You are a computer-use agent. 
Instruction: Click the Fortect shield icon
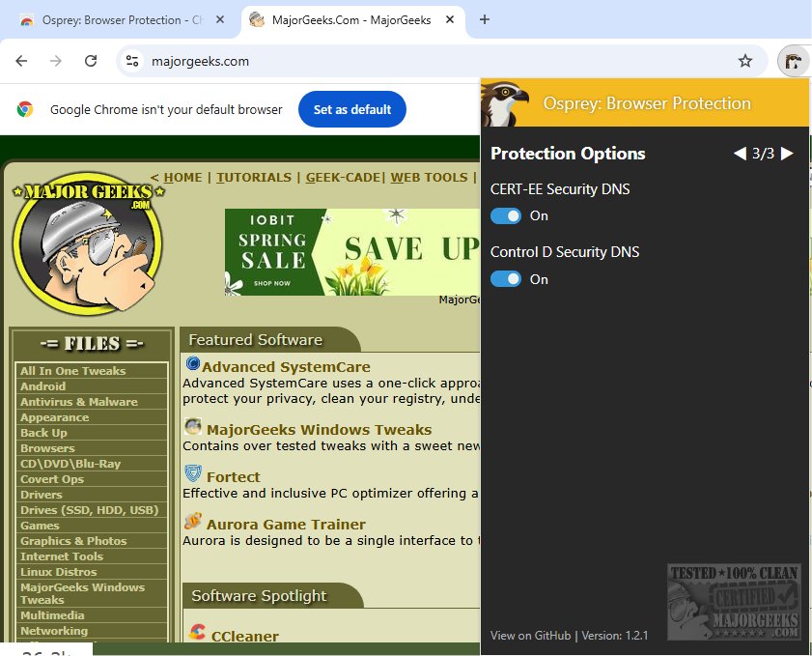193,473
